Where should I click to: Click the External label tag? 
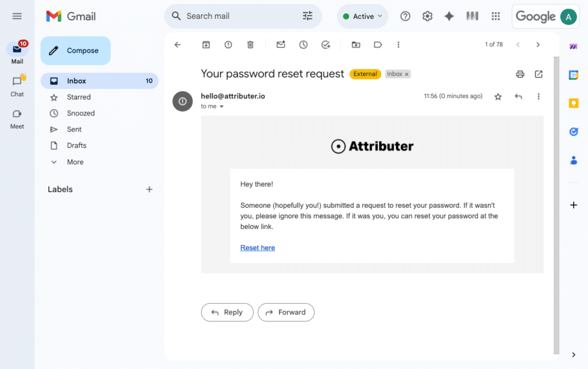pyautogui.click(x=365, y=74)
